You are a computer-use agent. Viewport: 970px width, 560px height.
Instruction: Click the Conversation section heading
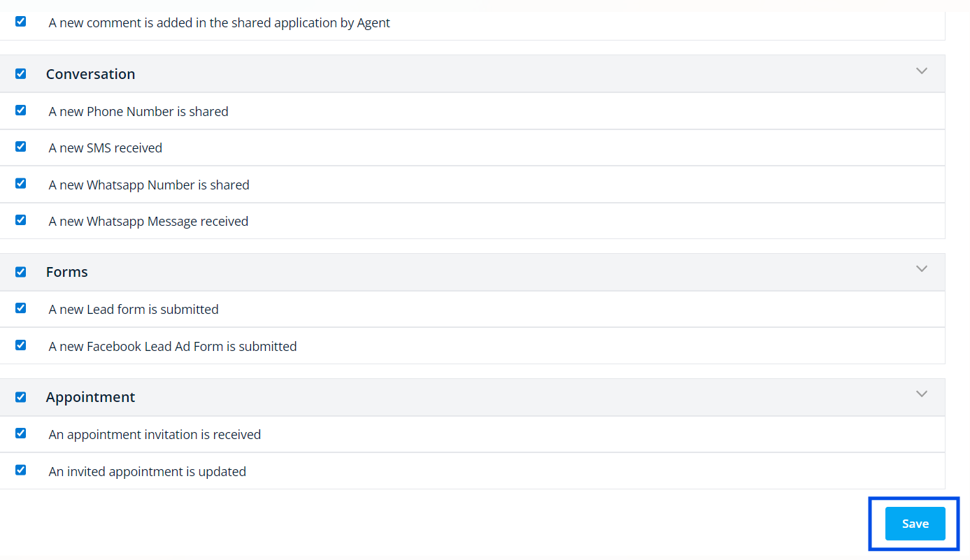(x=90, y=74)
